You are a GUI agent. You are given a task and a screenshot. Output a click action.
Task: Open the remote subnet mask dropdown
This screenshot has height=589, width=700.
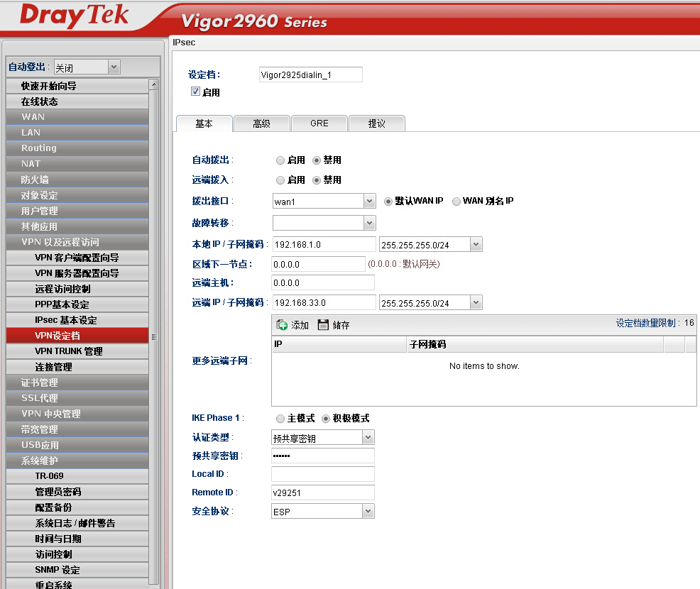coord(476,302)
